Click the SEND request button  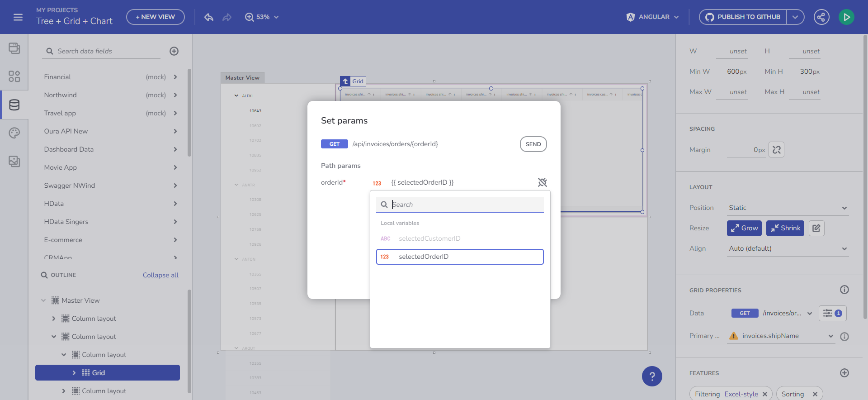(x=533, y=144)
